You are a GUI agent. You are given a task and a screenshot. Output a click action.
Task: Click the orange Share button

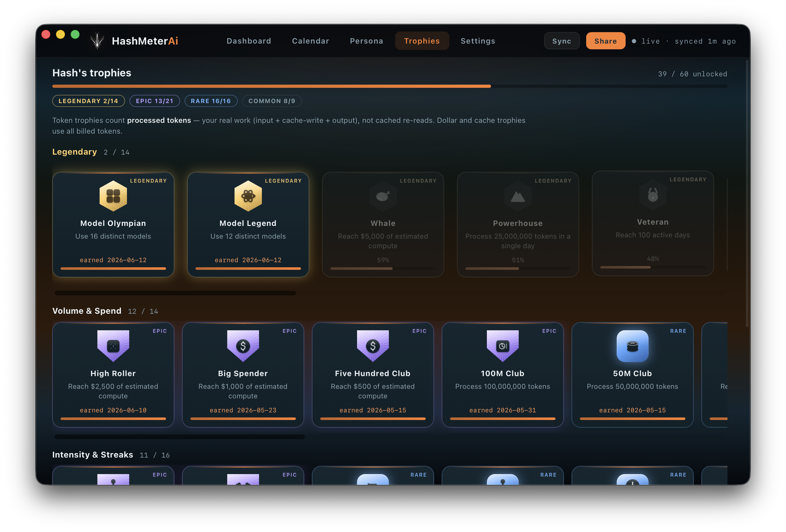click(605, 41)
